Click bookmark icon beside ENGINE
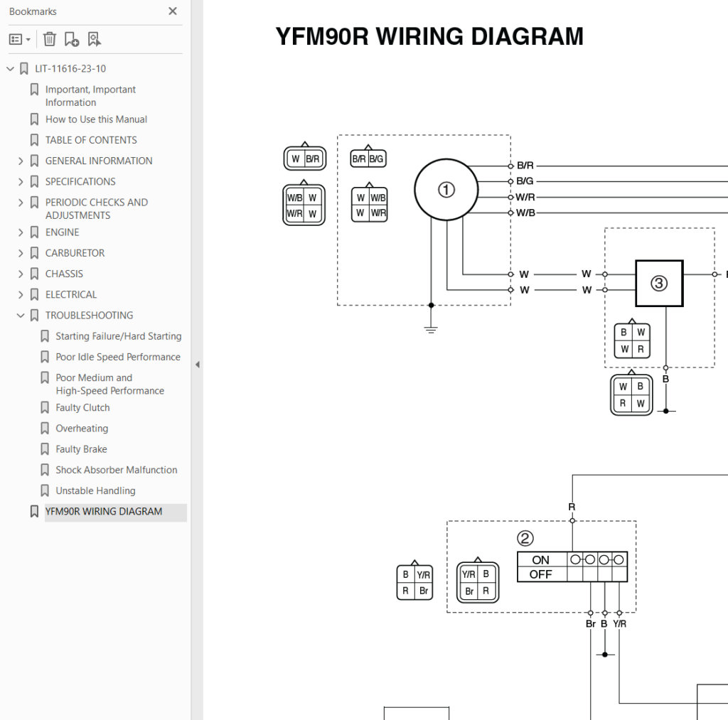 tap(34, 232)
